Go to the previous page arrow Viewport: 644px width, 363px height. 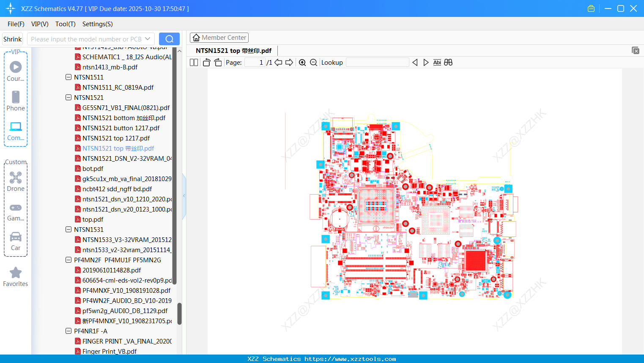(278, 63)
